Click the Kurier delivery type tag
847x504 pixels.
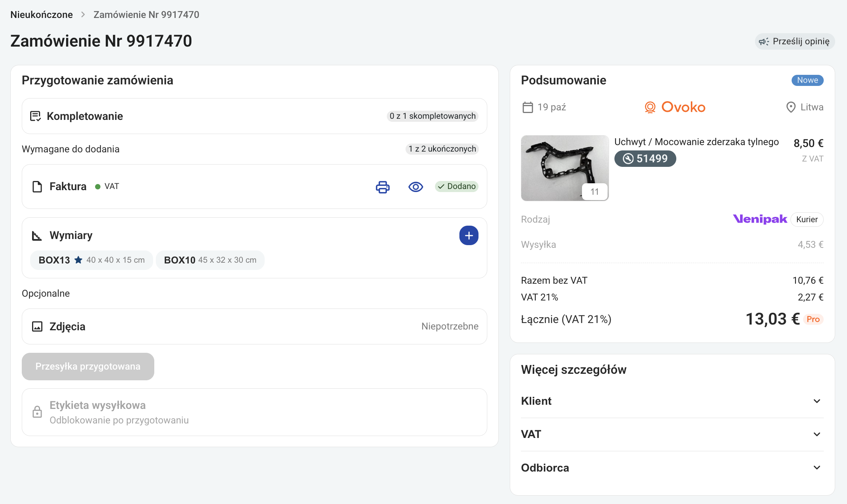[807, 220]
